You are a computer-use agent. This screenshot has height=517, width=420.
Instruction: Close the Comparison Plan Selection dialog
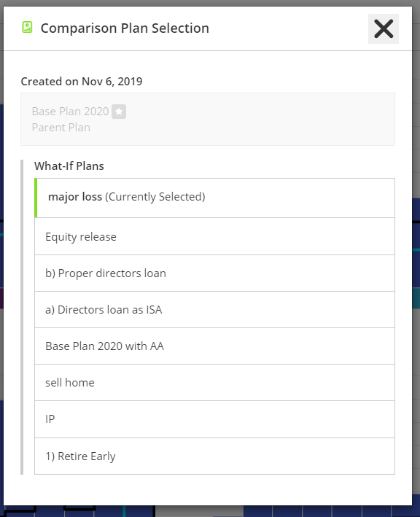(384, 28)
